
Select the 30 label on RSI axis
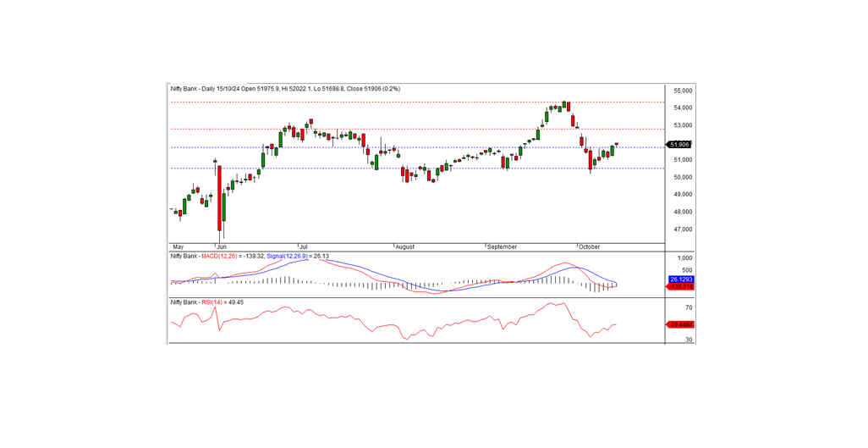tap(689, 340)
